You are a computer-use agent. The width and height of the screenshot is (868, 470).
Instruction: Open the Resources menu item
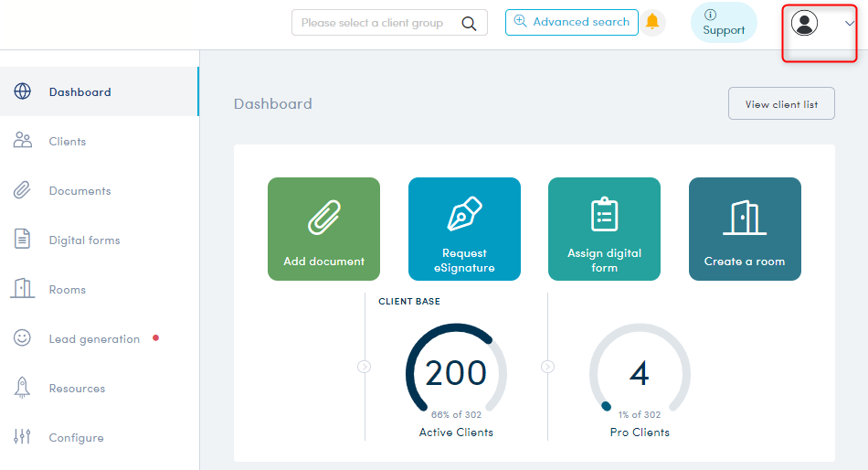[x=99, y=388]
